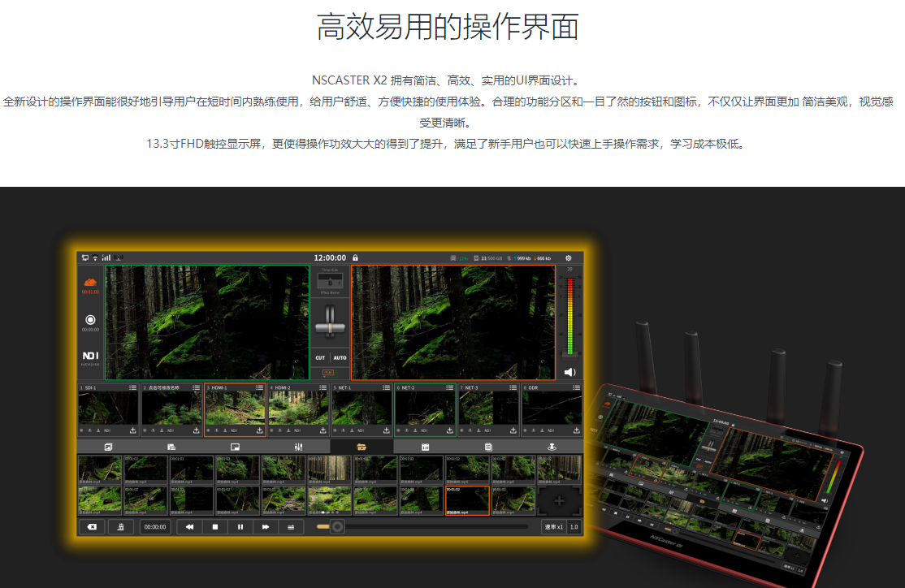This screenshot has width=905, height=588.
Task: Switch to the audio mixer sliders tab
Action: [x=298, y=447]
